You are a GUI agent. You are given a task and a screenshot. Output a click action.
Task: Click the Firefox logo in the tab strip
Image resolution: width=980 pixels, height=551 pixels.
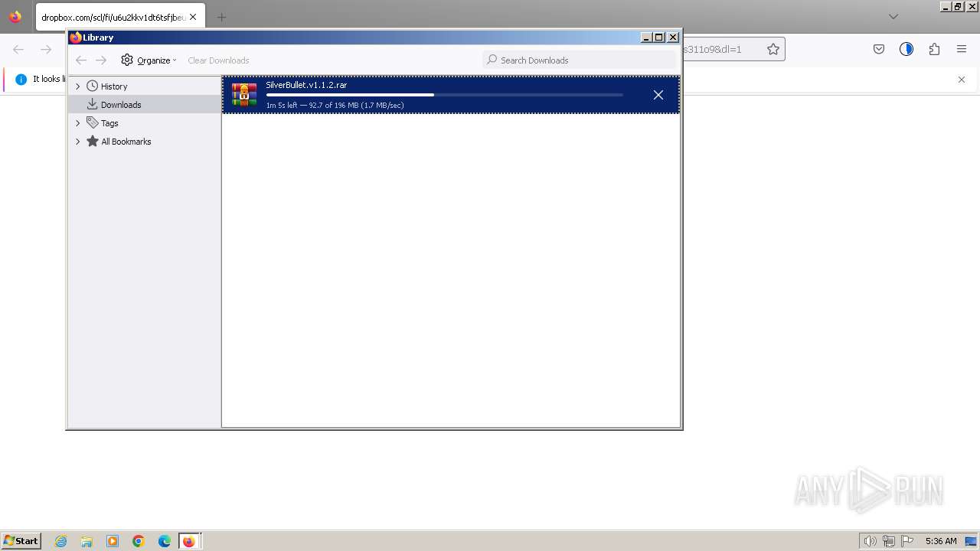pyautogui.click(x=15, y=17)
